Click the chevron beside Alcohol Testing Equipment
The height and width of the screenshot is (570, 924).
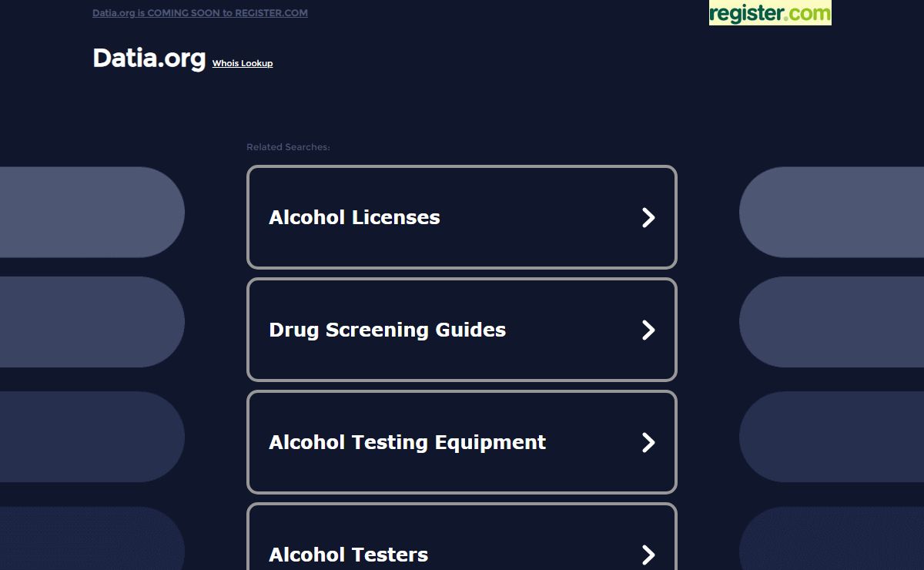coord(648,442)
